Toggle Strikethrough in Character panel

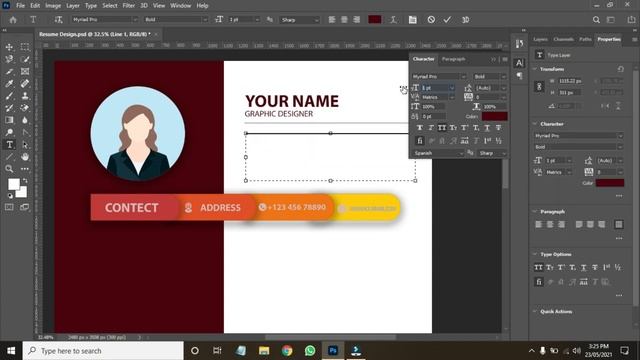point(498,128)
